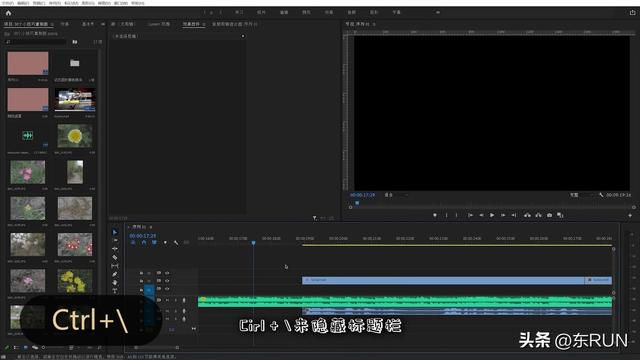The height and width of the screenshot is (360, 640).
Task: Click the Program monitor button editor plus
Action: 630,215
